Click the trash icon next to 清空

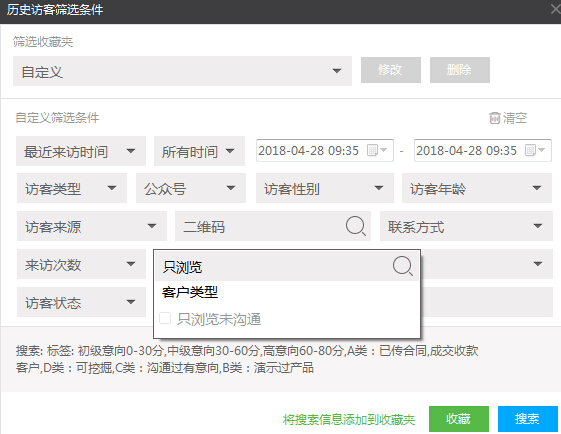[x=494, y=118]
